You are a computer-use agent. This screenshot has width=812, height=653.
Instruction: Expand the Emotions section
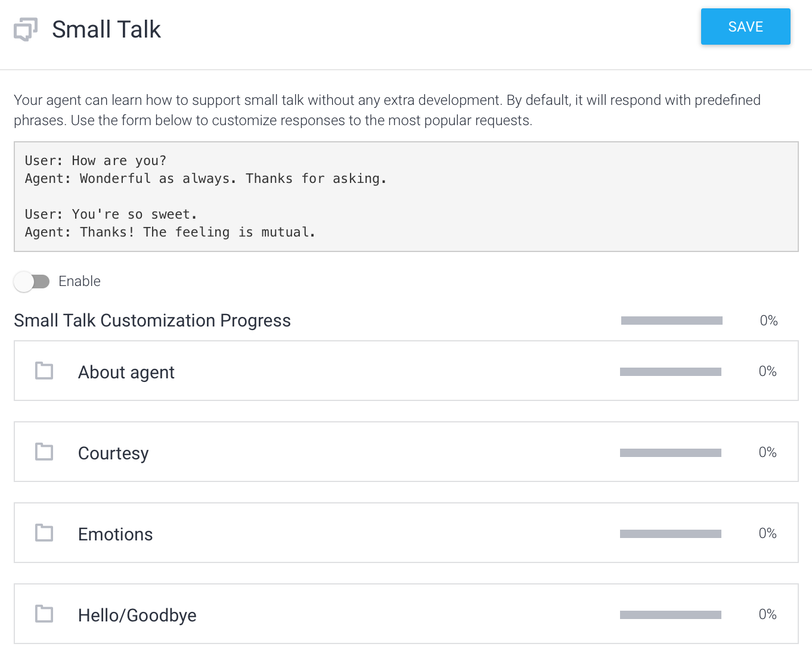406,533
